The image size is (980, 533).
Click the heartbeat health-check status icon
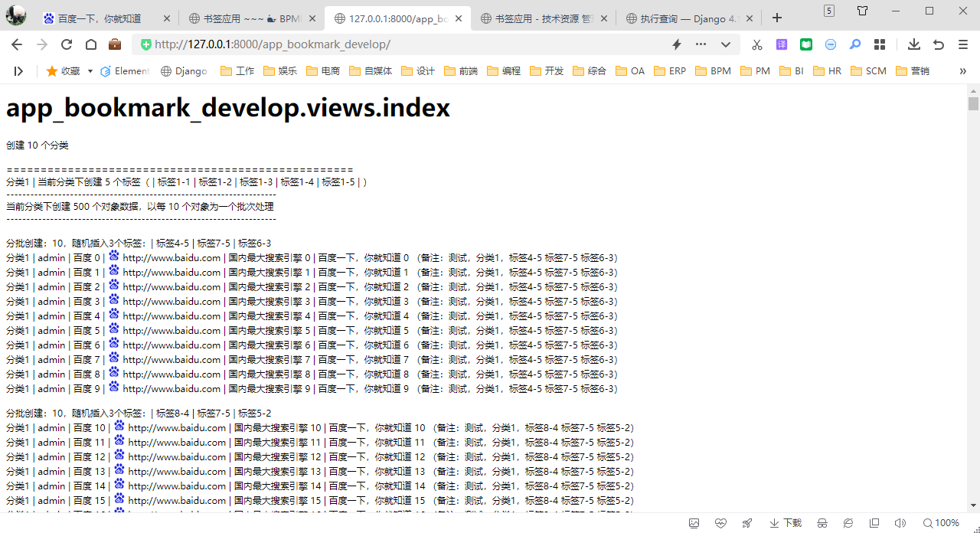point(720,523)
